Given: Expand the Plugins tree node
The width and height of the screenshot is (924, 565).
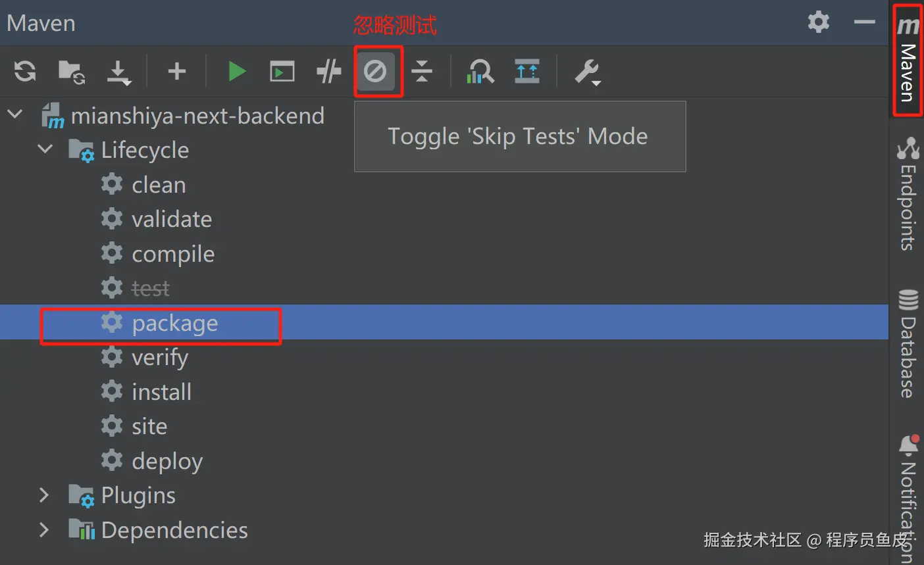Looking at the screenshot, I should 44,495.
